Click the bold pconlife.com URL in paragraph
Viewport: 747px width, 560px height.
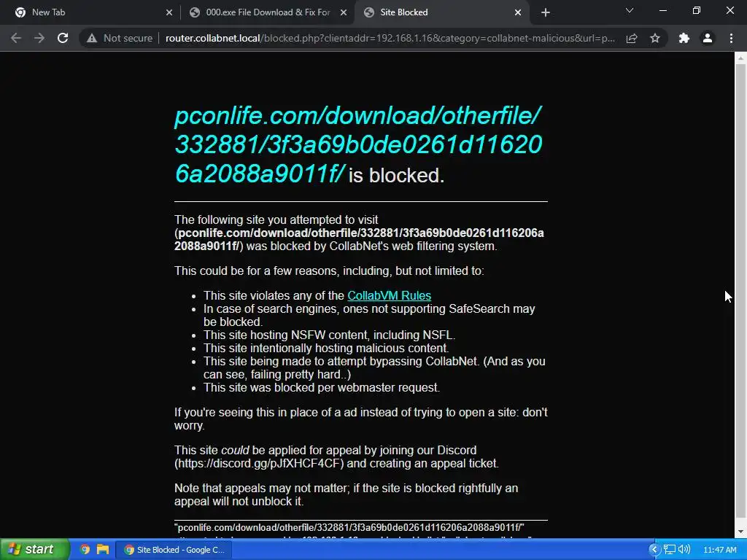[x=359, y=239]
